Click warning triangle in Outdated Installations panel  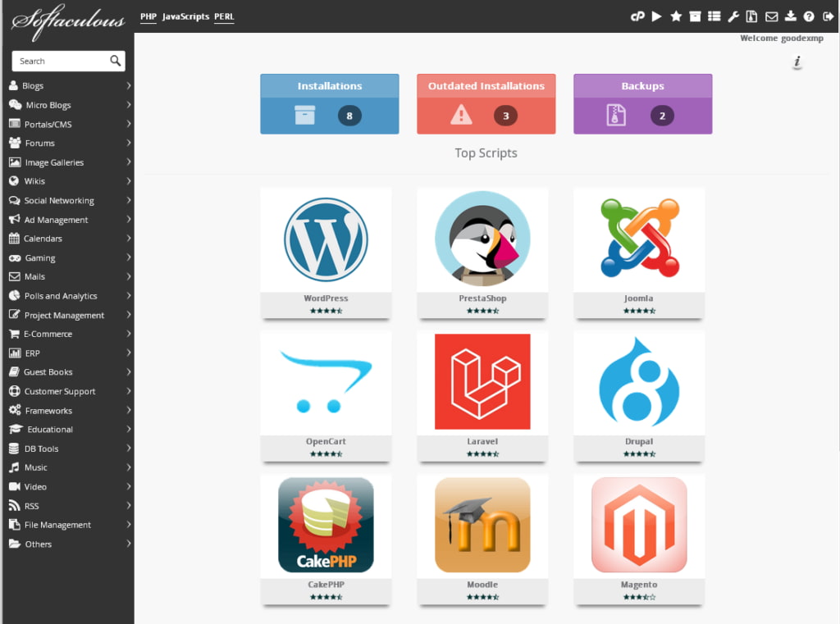coord(461,115)
